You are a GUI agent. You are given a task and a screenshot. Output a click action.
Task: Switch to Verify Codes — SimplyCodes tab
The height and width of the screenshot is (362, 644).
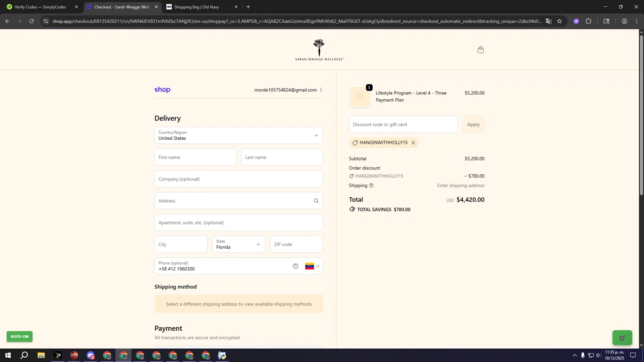40,7
